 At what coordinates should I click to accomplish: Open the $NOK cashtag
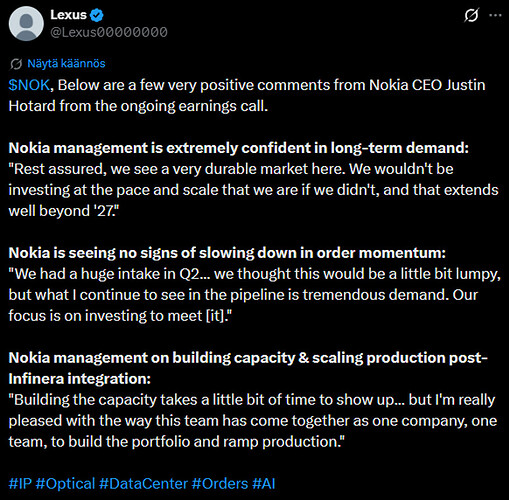(x=29, y=85)
